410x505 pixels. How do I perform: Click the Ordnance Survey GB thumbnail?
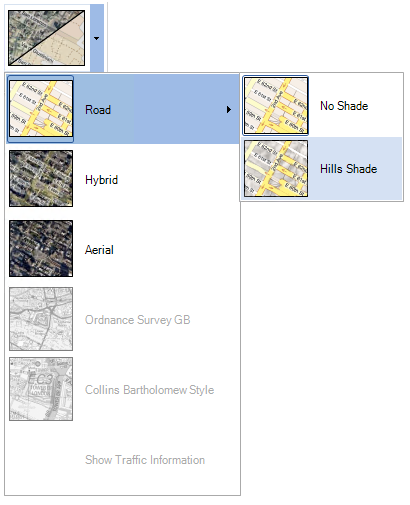41,319
